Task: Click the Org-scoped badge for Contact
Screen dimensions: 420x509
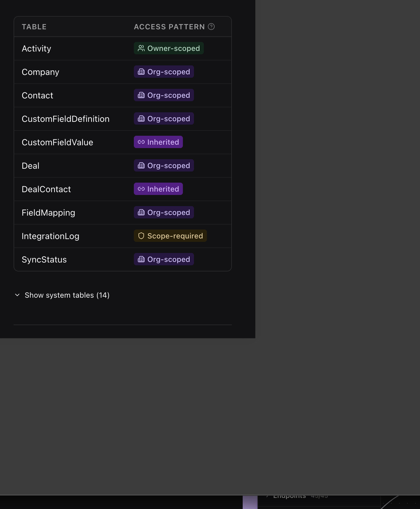Action: 164,95
